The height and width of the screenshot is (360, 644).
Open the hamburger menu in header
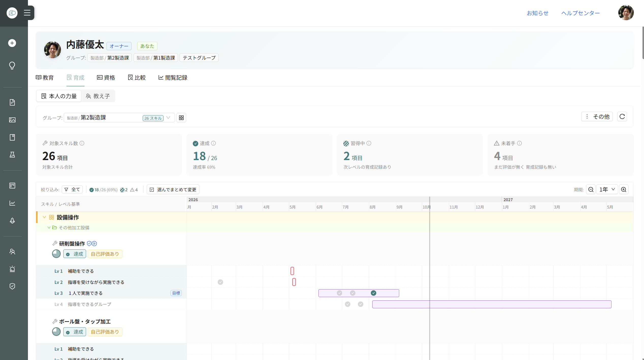(x=27, y=13)
